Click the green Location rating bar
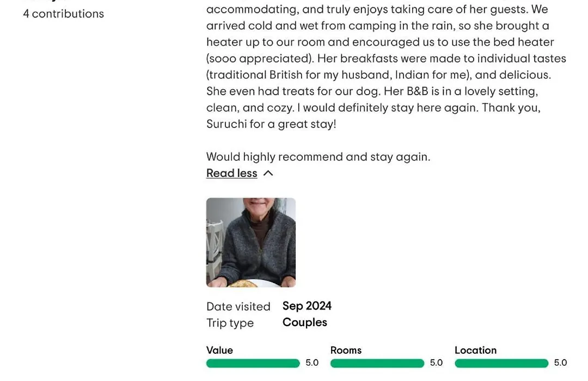Image resolution: width=588 pixels, height=381 pixels. [x=501, y=363]
